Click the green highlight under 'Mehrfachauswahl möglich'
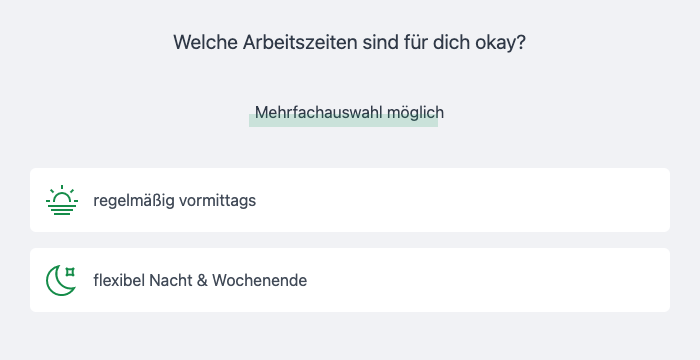 pos(343,123)
